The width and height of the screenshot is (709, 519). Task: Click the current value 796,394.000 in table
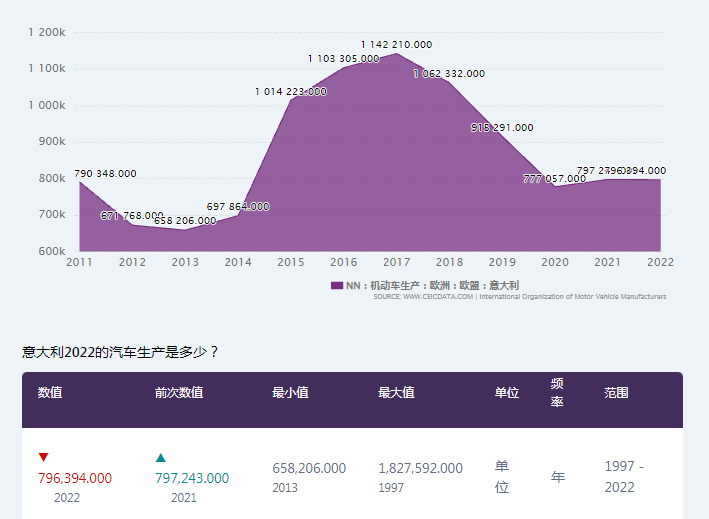click(x=75, y=478)
